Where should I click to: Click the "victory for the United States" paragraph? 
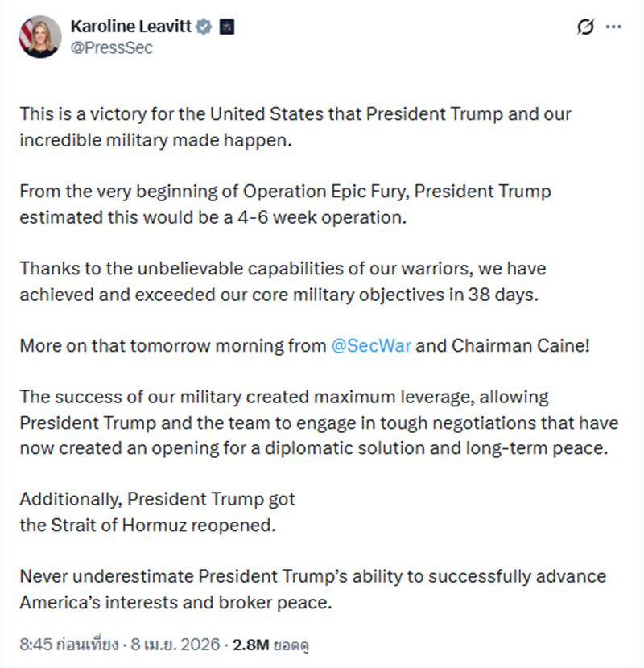click(295, 113)
